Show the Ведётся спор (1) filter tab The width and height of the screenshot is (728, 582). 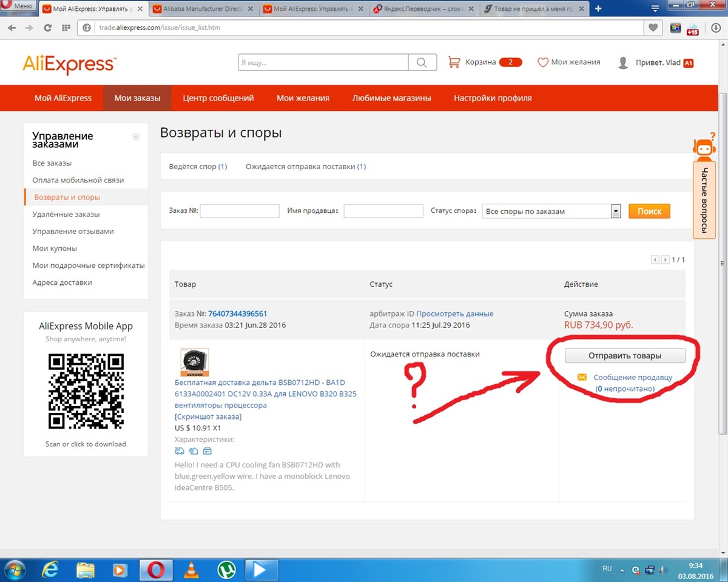click(x=198, y=166)
